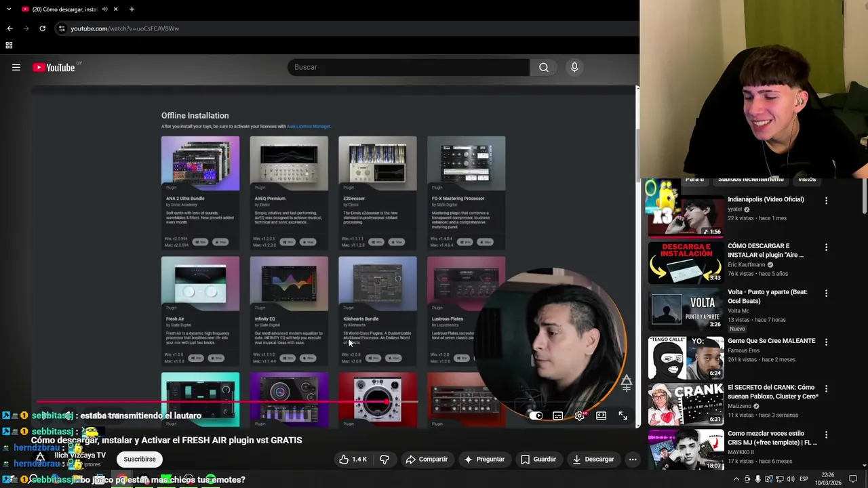Open the VOLTA Punto y Aparte thumbnail
The image size is (868, 488).
(x=686, y=308)
